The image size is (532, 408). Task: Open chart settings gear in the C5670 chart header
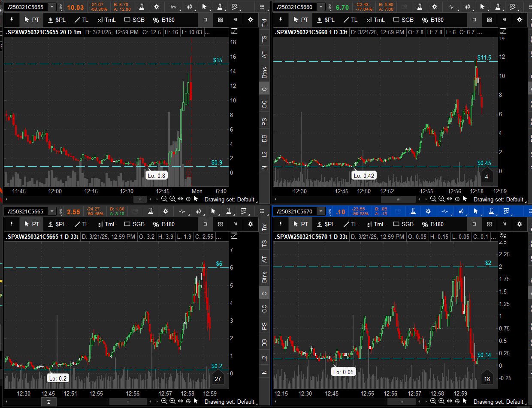(x=428, y=211)
